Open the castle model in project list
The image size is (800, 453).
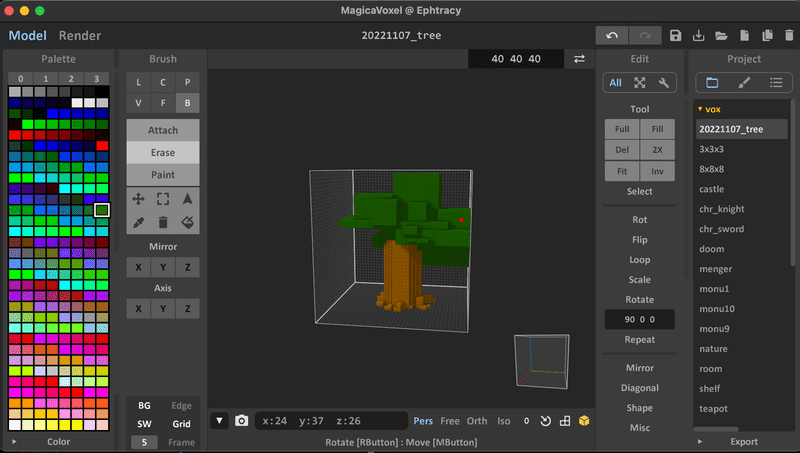pyautogui.click(x=711, y=189)
